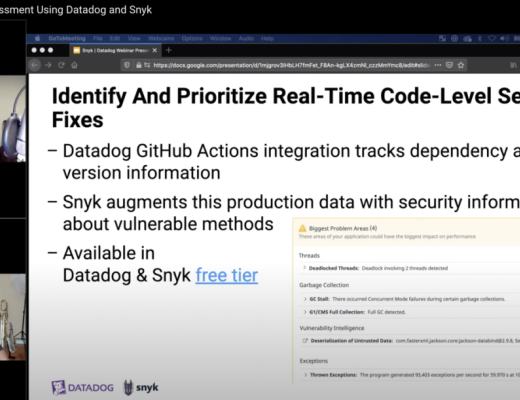Expand the GC Stall row

click(305, 299)
